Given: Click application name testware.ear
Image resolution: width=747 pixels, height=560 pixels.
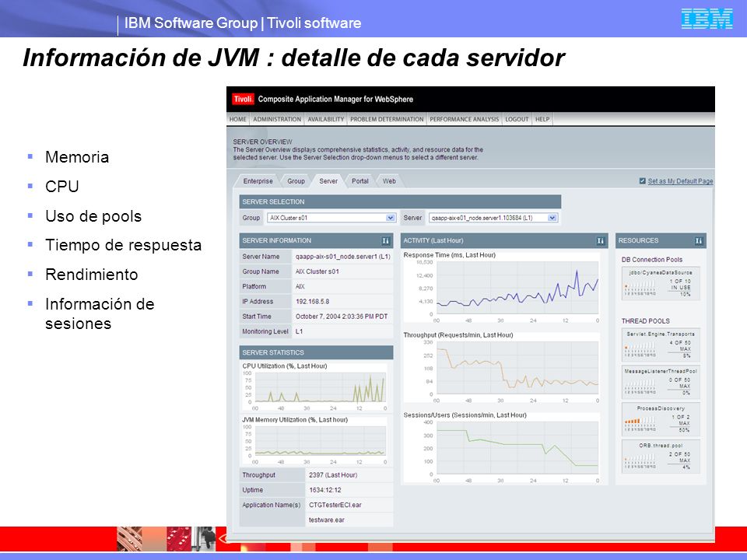Looking at the screenshot, I should click(x=326, y=520).
